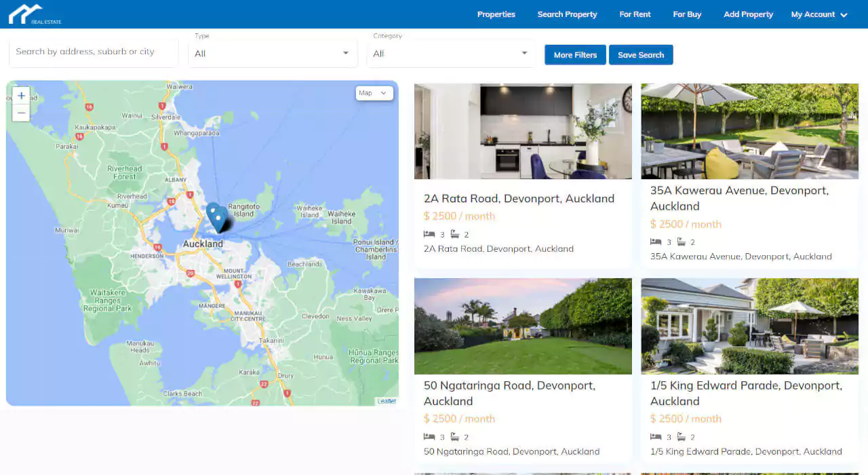Click the Leaflet attribution link on the map
The width and height of the screenshot is (868, 475).
[x=387, y=401]
